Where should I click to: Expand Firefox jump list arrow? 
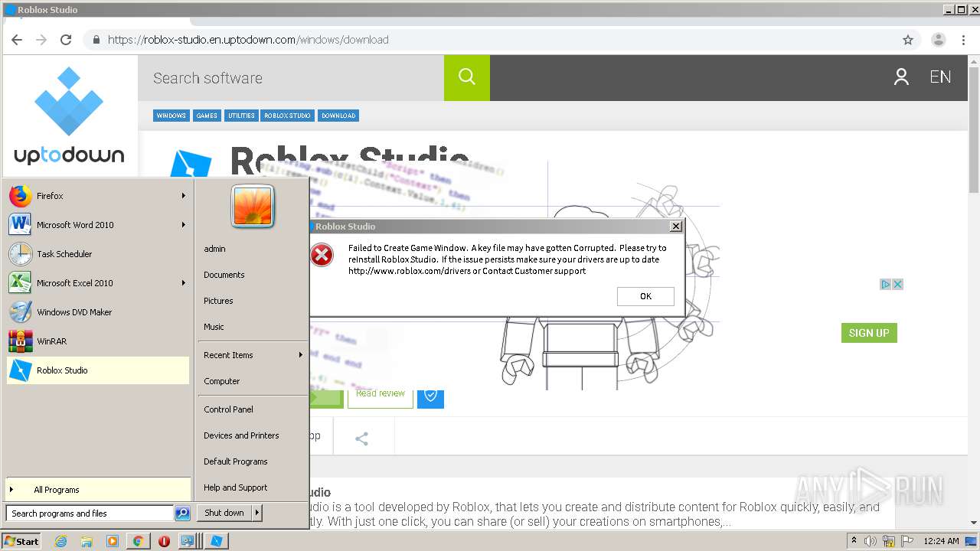(x=184, y=196)
